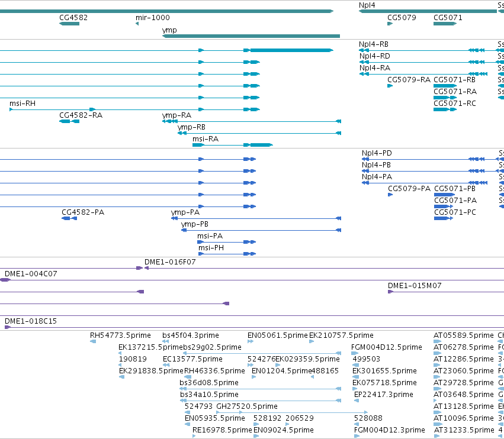
Task: Click the Npl4 gene label
Action: 367,5
